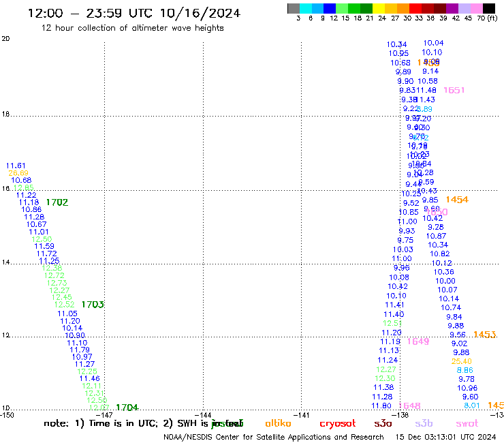Click the green wave height value '12.85'
The width and height of the screenshot is (504, 443).
tap(23, 187)
